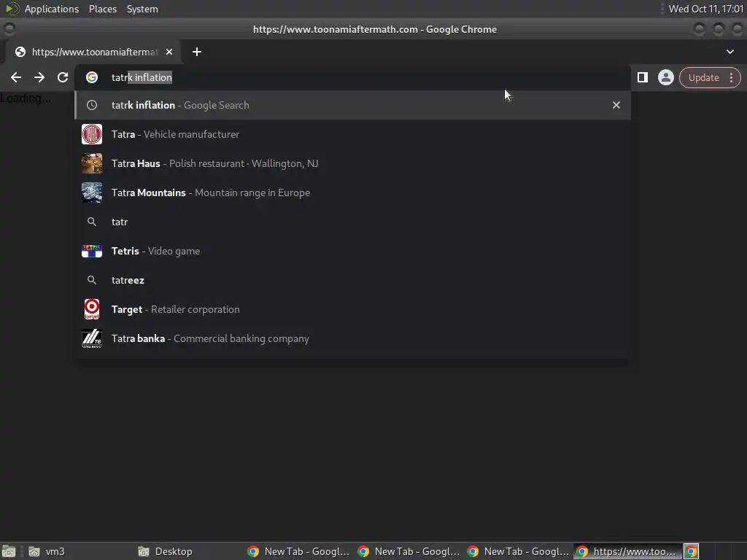Close the toonamiaftermath tab
Viewport: 747px width, 560px height.
coord(169,52)
